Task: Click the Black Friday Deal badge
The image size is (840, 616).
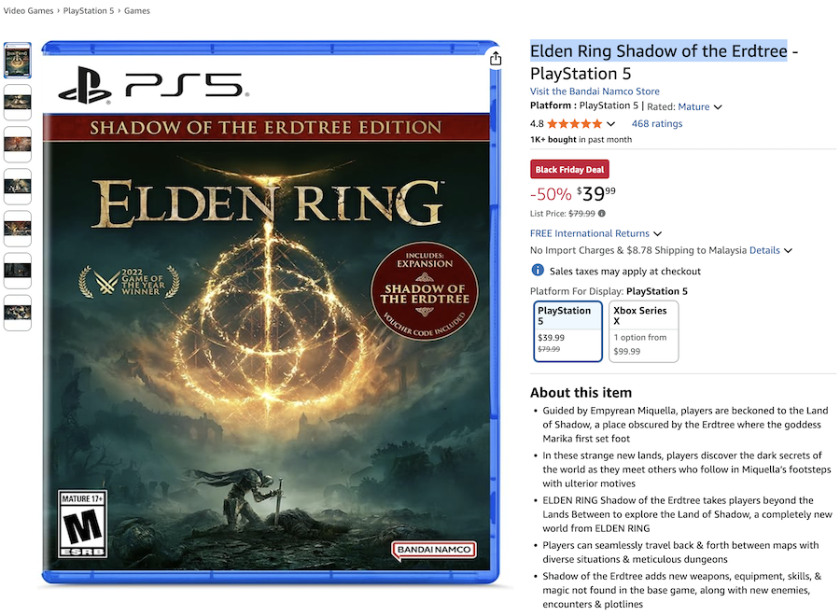Action: [x=569, y=169]
